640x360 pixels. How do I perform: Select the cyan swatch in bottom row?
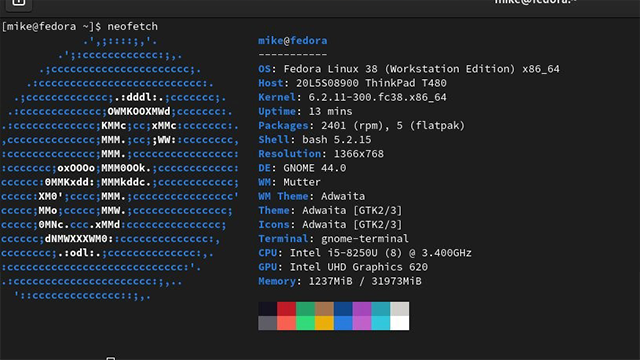(x=381, y=323)
